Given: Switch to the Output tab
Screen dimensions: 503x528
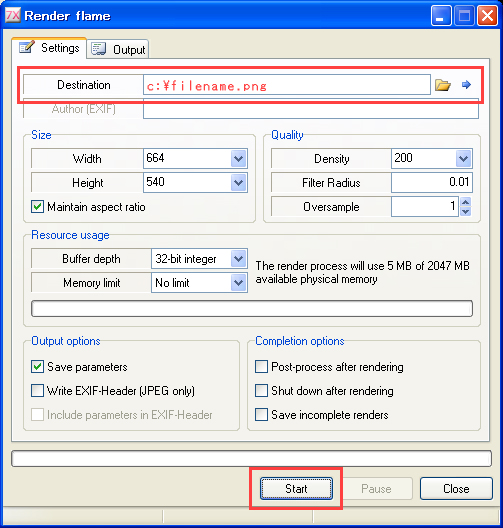Looking at the screenshot, I should click(x=118, y=49).
